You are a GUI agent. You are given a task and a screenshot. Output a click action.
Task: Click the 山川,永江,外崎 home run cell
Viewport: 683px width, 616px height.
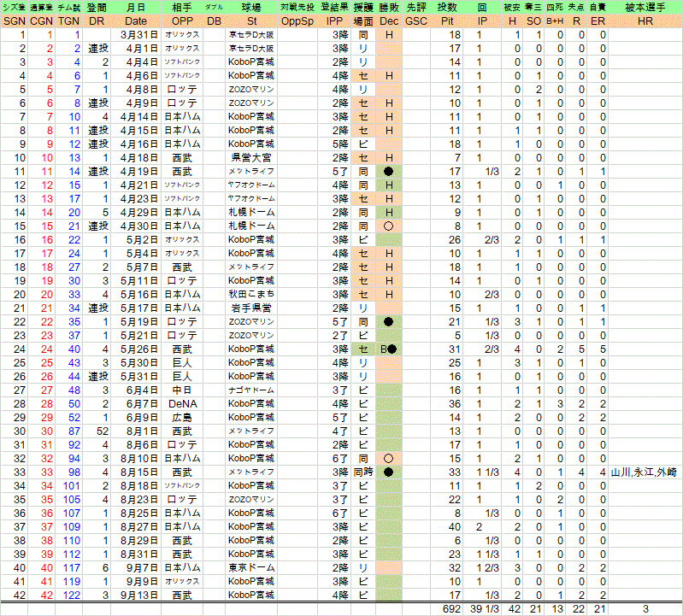[x=645, y=472]
